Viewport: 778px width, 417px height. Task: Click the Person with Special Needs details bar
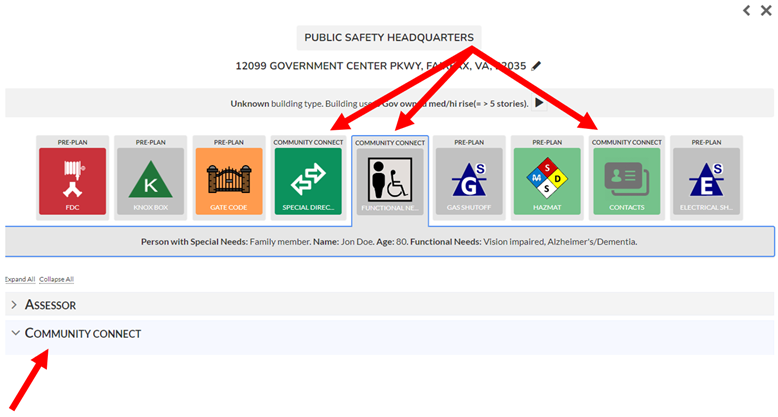[389, 242]
